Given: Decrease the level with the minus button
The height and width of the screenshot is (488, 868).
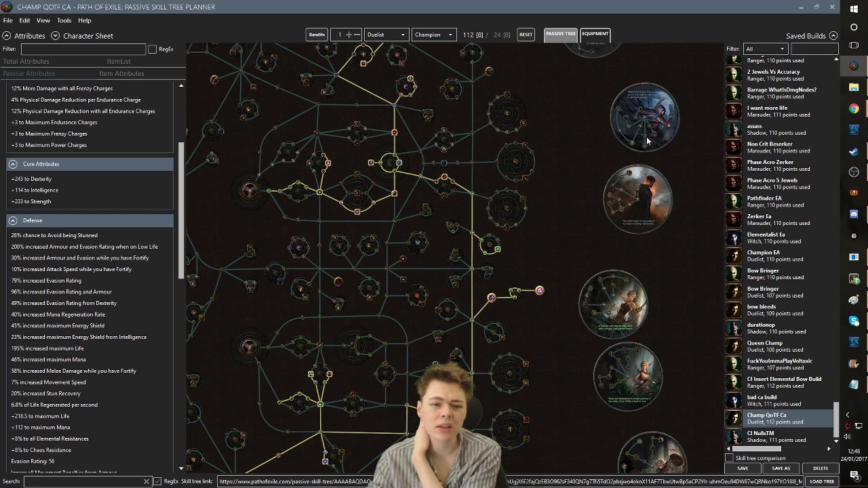Looking at the screenshot, I should (357, 35).
